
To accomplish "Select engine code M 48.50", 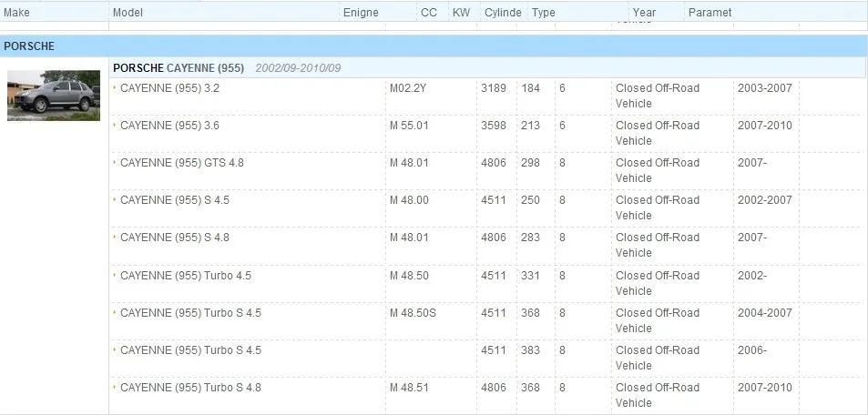I will 409,276.
